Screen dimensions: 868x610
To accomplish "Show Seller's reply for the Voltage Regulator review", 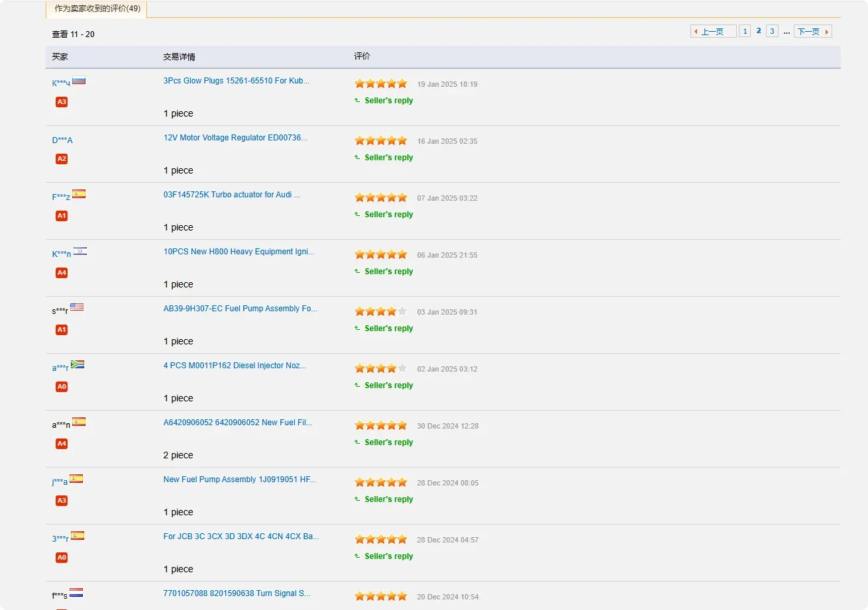I will (388, 158).
